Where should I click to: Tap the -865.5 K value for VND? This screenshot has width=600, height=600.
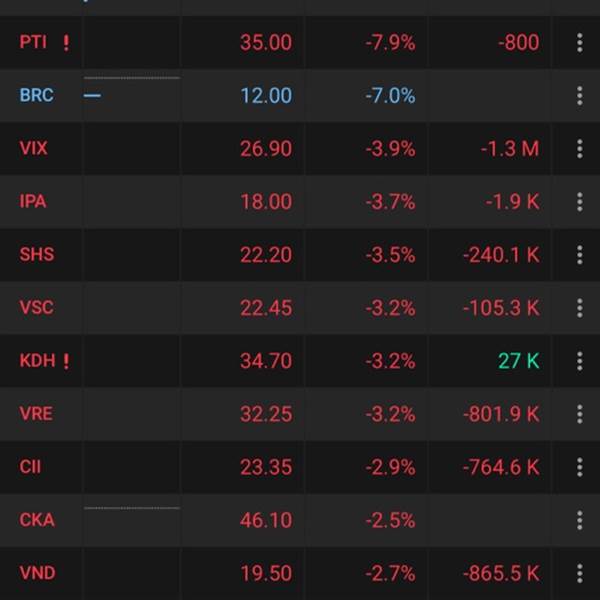[501, 573]
